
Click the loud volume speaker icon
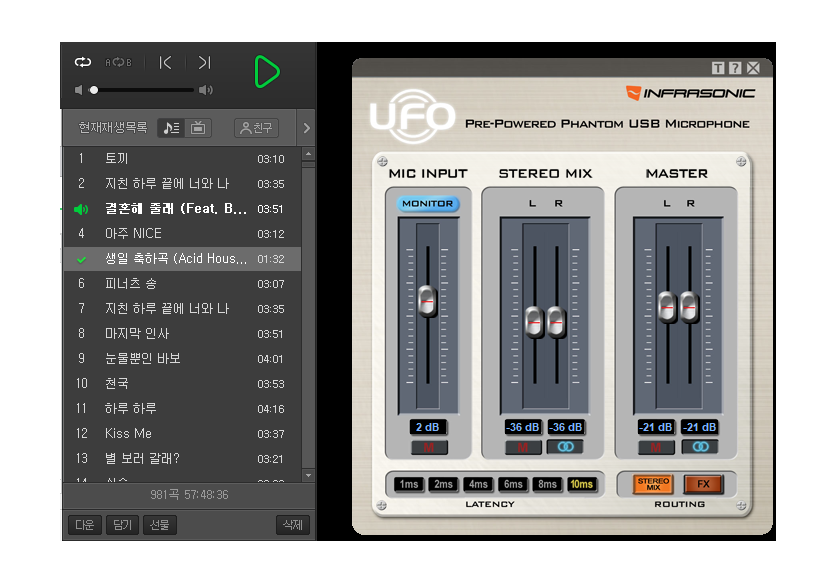click(x=206, y=90)
